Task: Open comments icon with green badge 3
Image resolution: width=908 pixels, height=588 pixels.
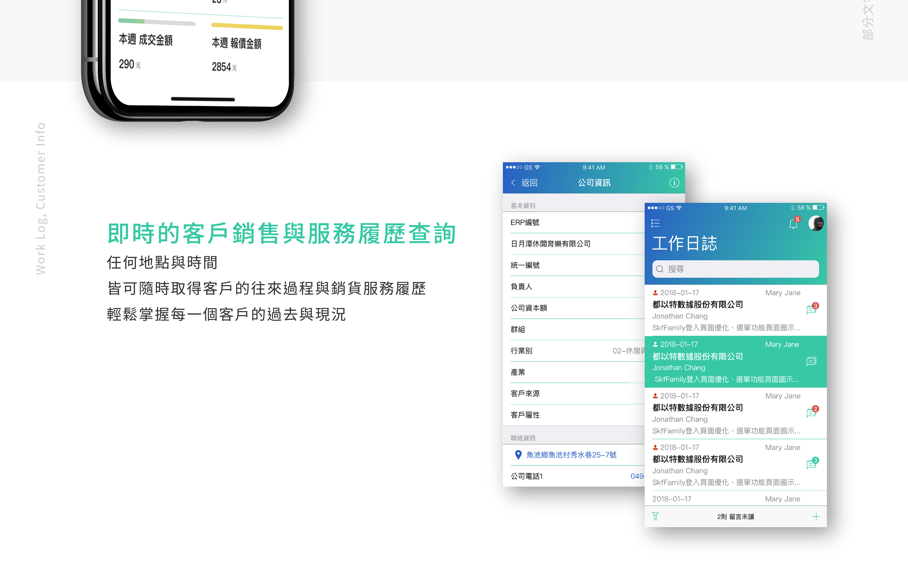Action: point(811,464)
